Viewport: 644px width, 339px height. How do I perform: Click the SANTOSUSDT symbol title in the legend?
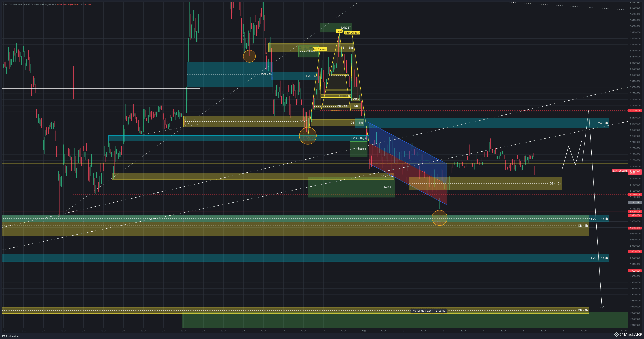click(10, 4)
